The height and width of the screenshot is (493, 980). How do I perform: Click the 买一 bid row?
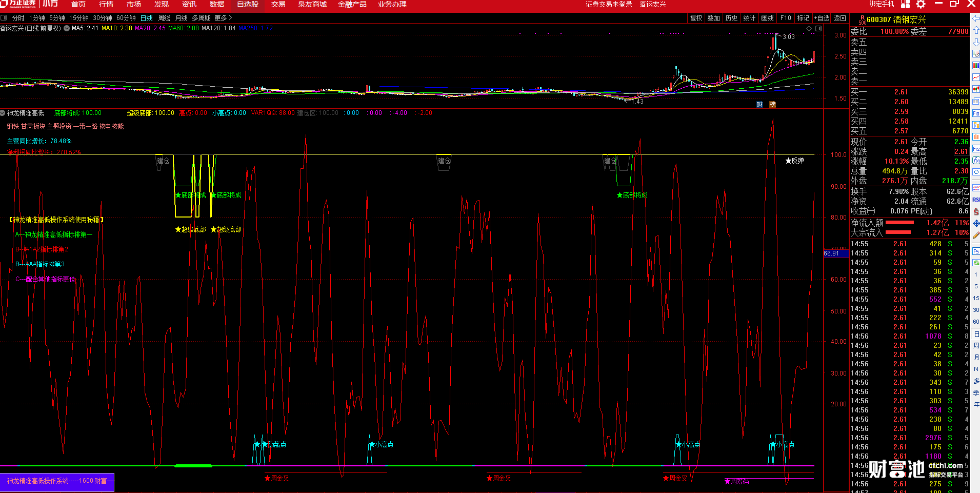pos(910,92)
